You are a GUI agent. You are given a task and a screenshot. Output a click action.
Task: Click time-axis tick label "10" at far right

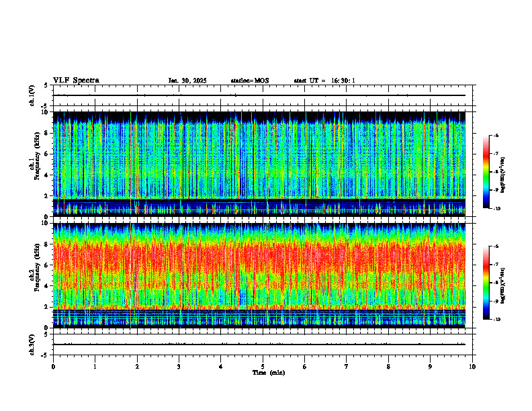coord(472,367)
